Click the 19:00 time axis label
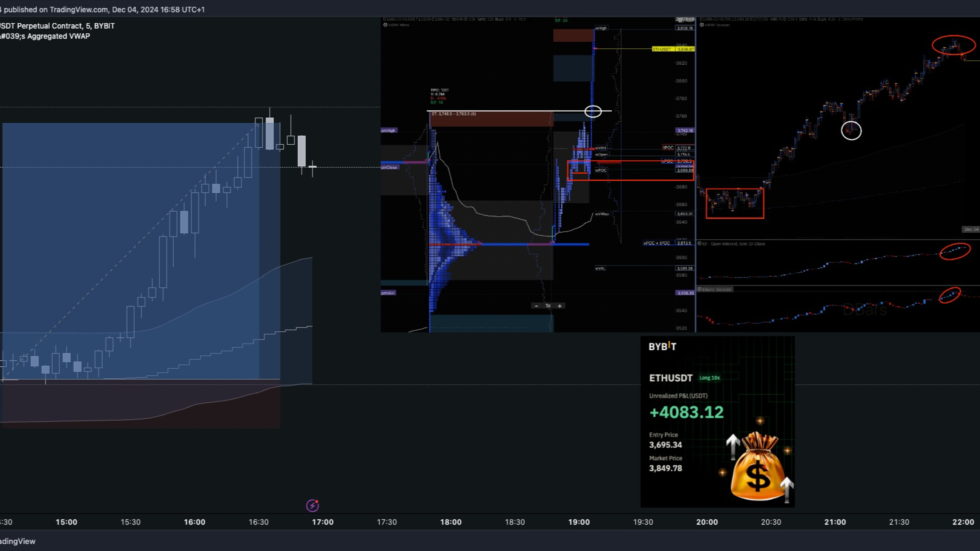This screenshot has height=551, width=980. click(579, 522)
